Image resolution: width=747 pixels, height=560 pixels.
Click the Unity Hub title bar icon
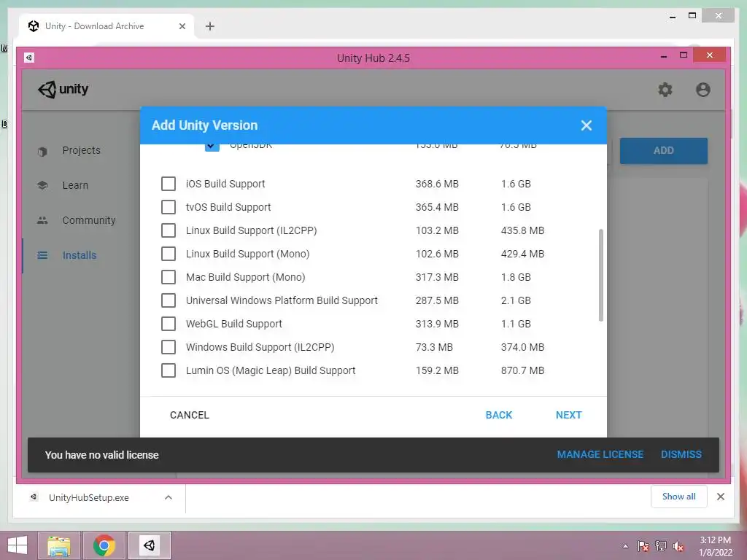click(x=29, y=58)
